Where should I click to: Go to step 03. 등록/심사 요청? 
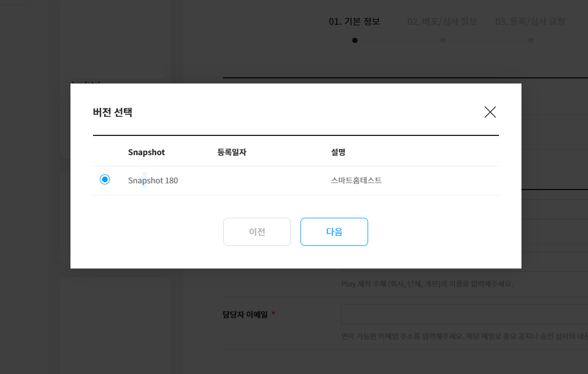pyautogui.click(x=530, y=21)
